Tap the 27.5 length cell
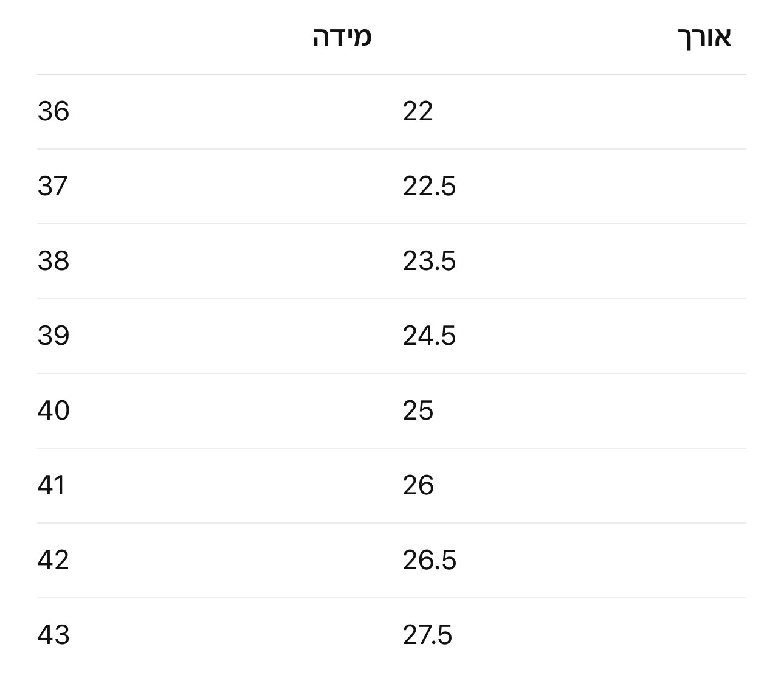Viewport: 784px width, 675px height. tap(427, 635)
